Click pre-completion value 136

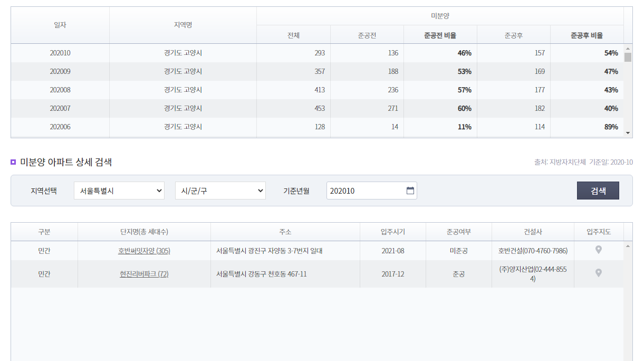pyautogui.click(x=393, y=53)
